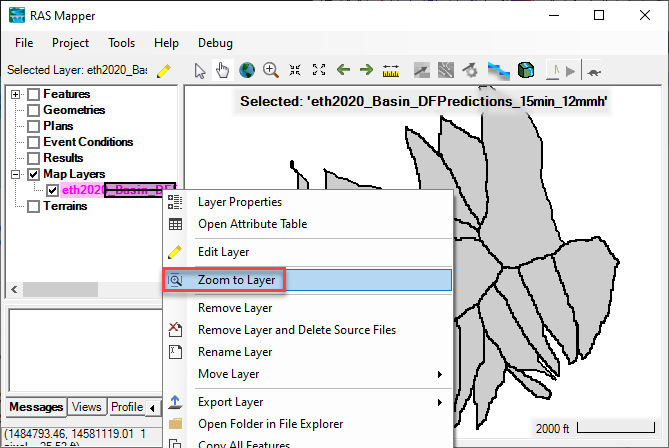Click Open Attribute Table menu entry
669x448 pixels.
click(252, 224)
